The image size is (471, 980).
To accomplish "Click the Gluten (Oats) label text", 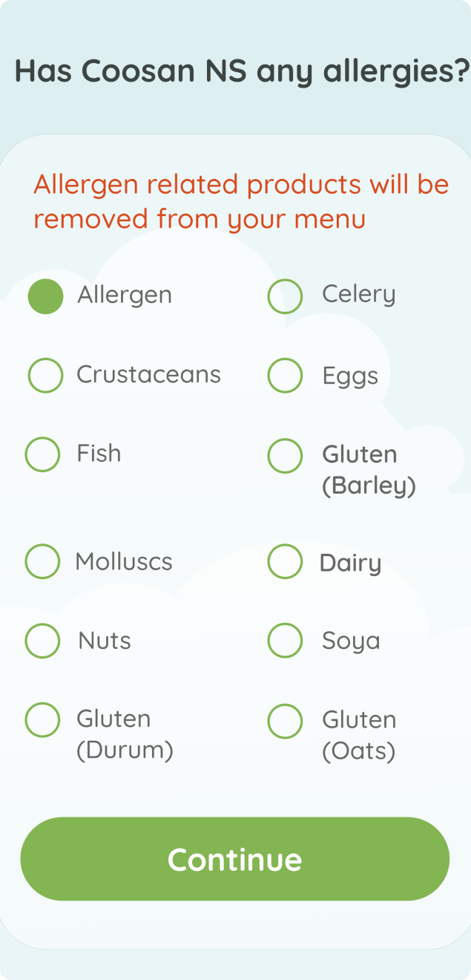I will pos(359,735).
